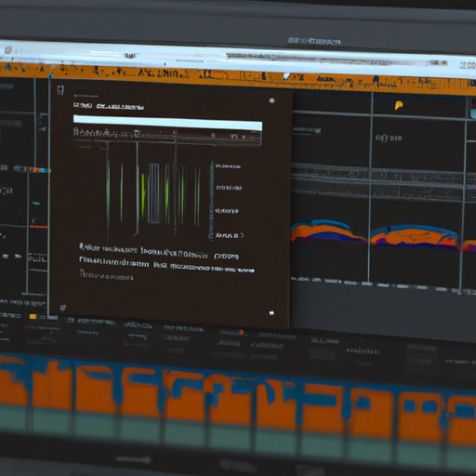
Task: Click the vertical teal scale bar beside the green spectrum
Action: [212, 200]
